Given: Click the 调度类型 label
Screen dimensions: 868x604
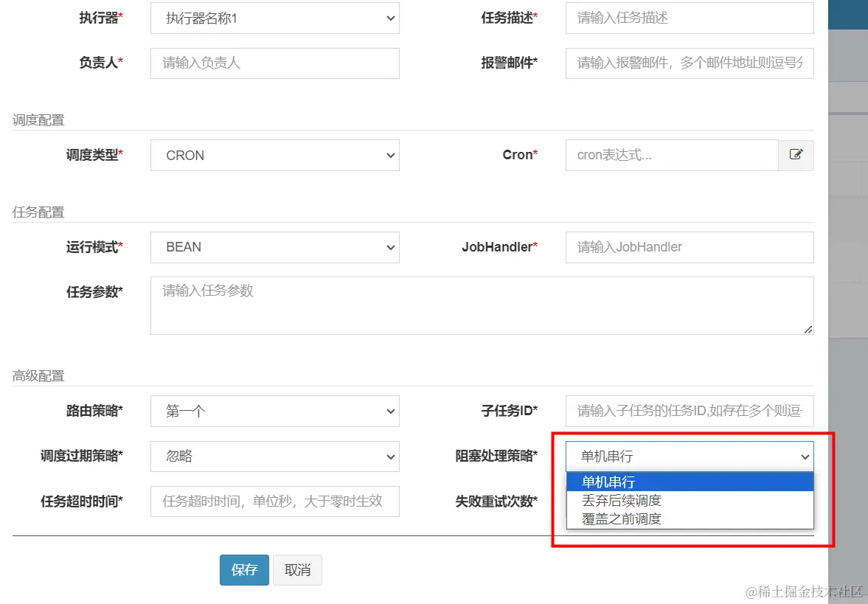Looking at the screenshot, I should tap(94, 155).
